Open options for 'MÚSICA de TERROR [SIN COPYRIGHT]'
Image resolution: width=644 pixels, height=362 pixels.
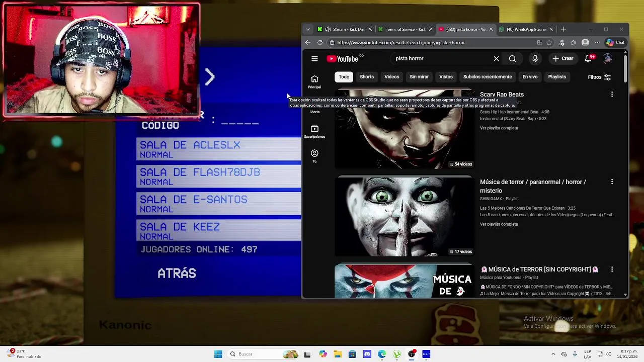612,269
